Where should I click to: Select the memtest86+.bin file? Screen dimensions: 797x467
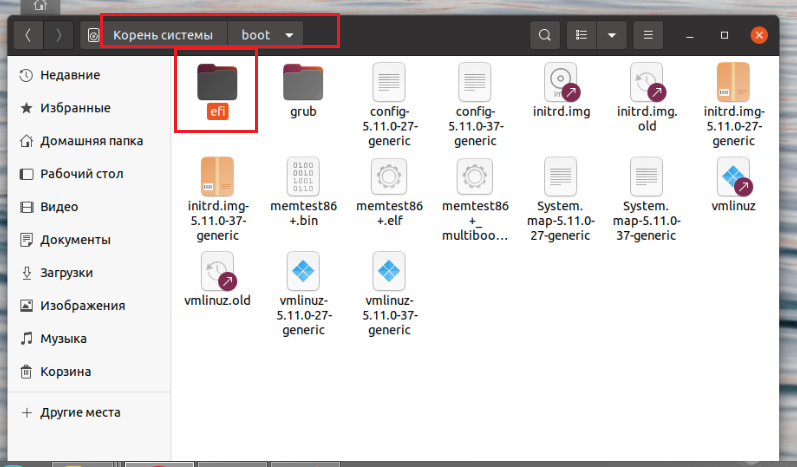(303, 192)
